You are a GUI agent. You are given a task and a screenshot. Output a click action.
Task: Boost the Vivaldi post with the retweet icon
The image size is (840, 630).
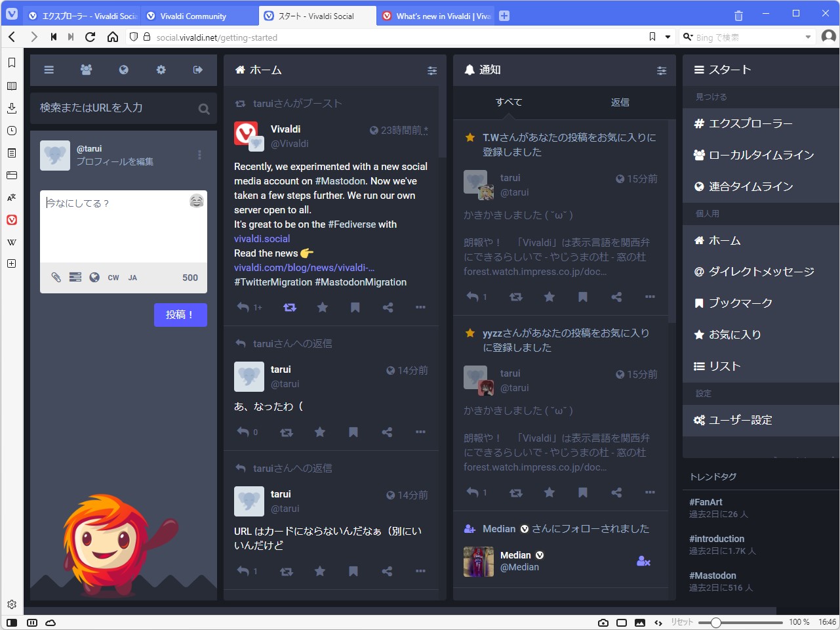point(289,307)
